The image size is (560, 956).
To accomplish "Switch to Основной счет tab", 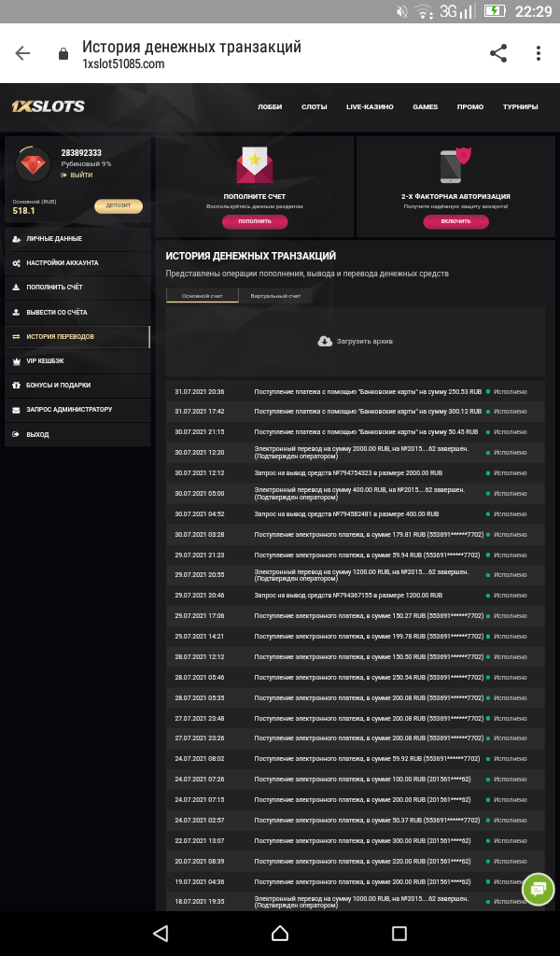I will [x=203, y=296].
